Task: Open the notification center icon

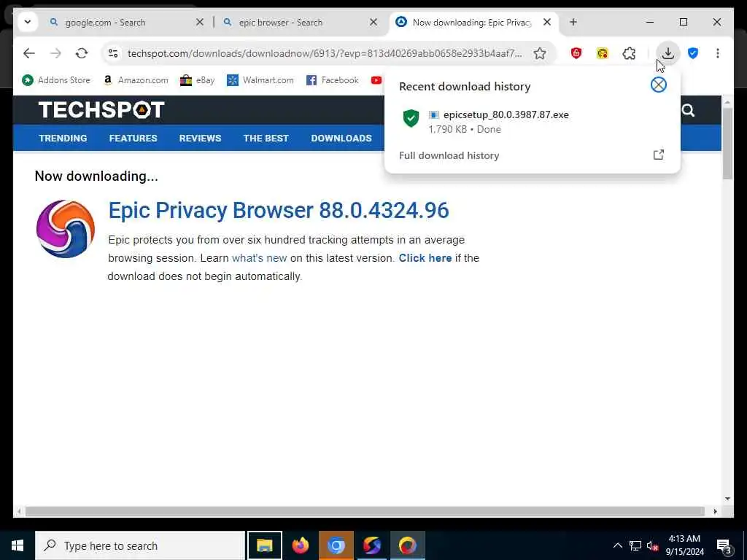Action: 724,546
